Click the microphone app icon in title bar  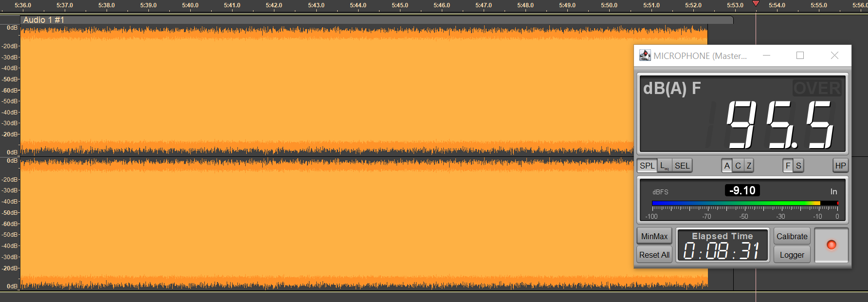[645, 56]
